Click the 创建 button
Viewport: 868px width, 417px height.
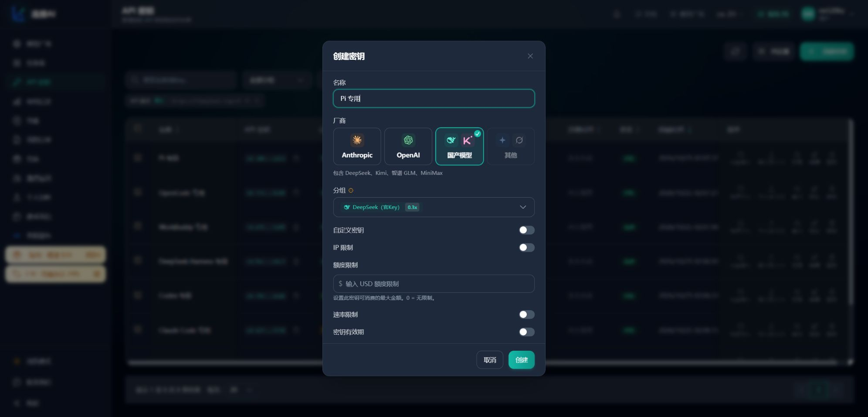coord(522,360)
